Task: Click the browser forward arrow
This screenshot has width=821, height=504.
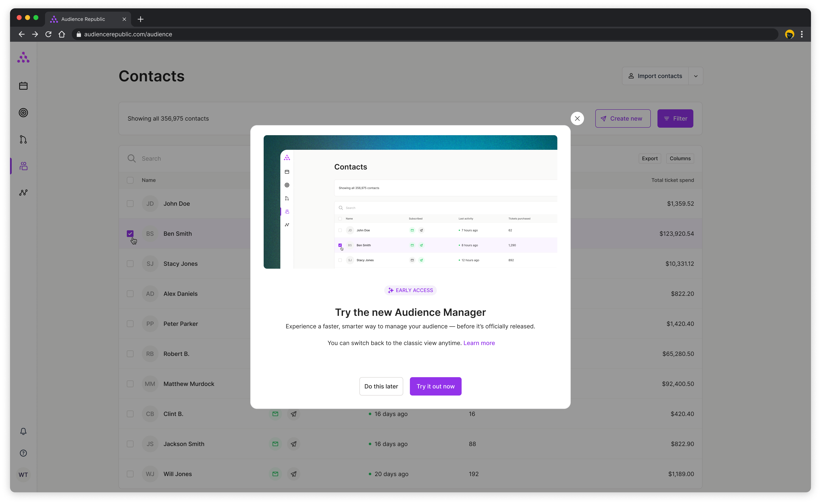Action: point(35,34)
